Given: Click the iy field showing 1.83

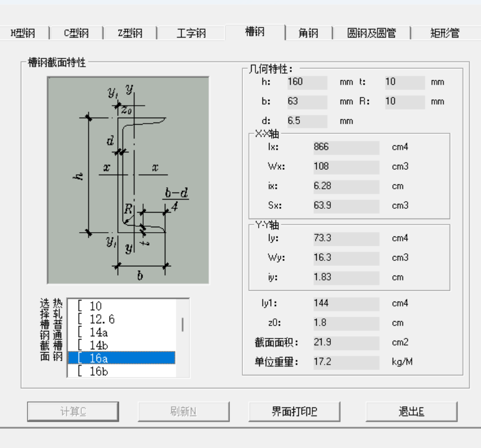Looking at the screenshot, I should 347,278.
